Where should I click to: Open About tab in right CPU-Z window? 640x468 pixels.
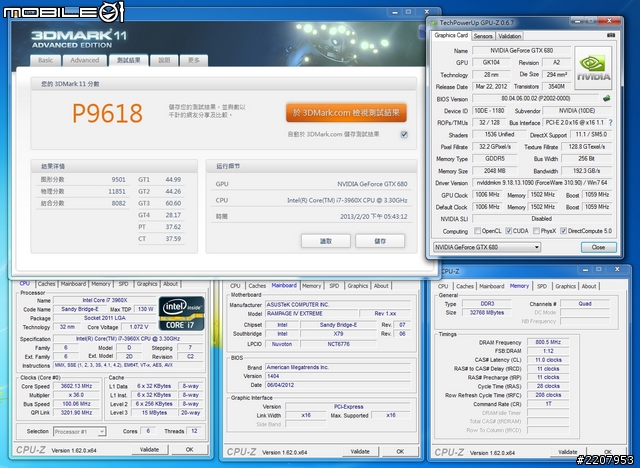coord(589,286)
